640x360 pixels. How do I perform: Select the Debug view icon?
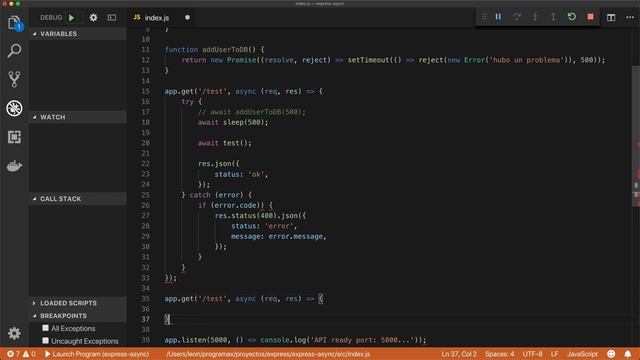click(14, 108)
